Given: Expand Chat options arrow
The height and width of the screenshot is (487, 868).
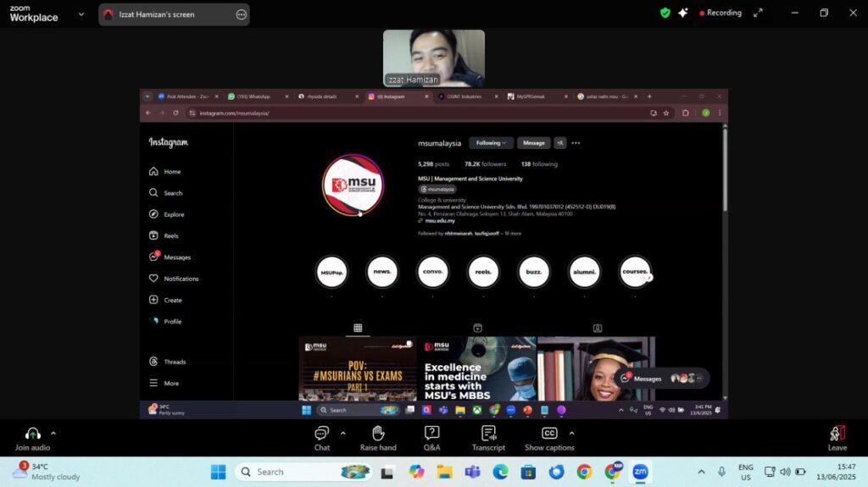Looking at the screenshot, I should click(x=342, y=434).
